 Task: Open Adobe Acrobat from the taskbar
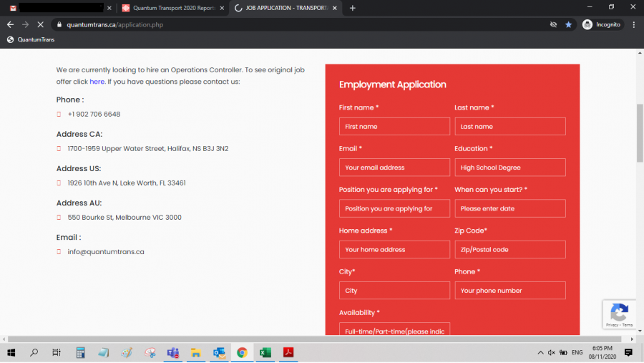pos(288,352)
